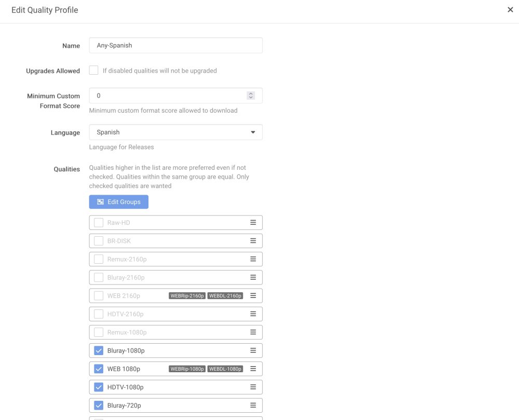Click the WEBDL-2160p tag
This screenshot has height=420, width=519.
[x=225, y=295]
